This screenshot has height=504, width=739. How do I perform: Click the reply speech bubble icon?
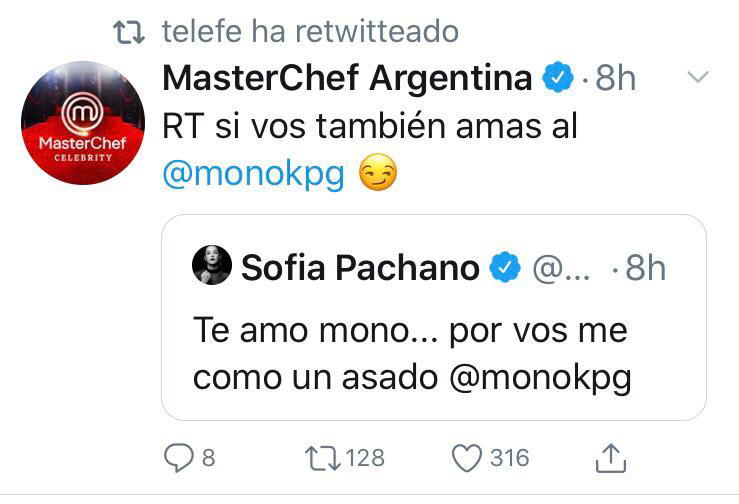click(x=178, y=457)
